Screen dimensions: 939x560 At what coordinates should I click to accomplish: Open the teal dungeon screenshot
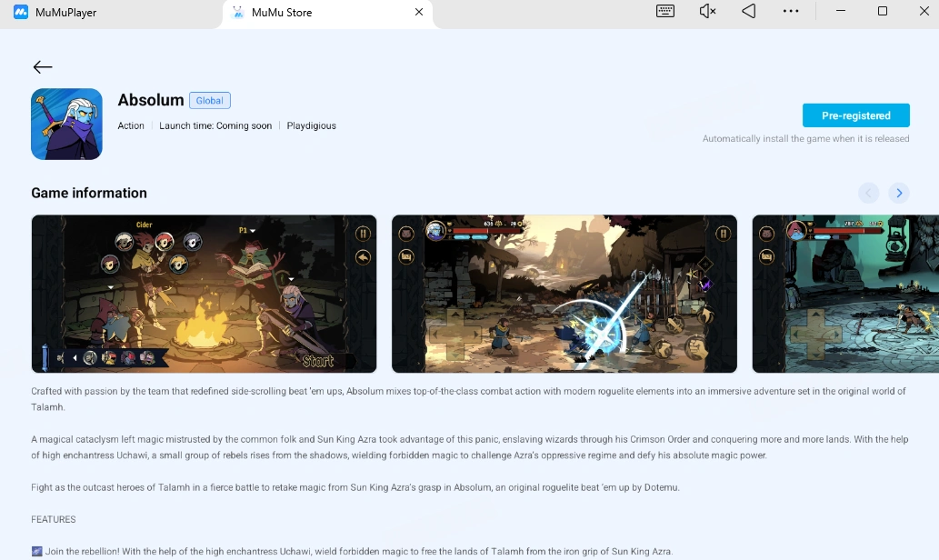point(845,294)
